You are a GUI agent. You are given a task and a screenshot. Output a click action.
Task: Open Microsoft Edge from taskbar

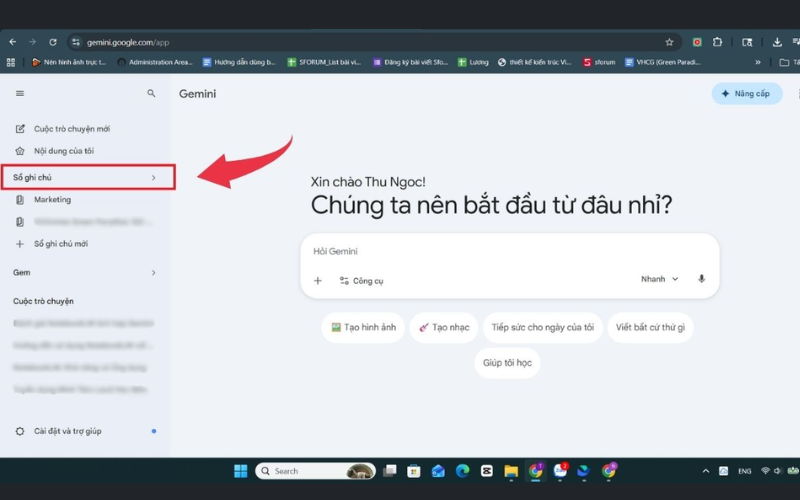[462, 471]
